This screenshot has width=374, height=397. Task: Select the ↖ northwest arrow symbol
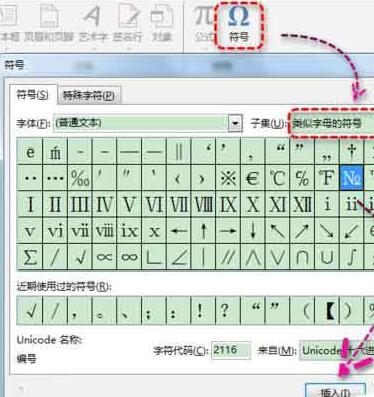coord(277,230)
